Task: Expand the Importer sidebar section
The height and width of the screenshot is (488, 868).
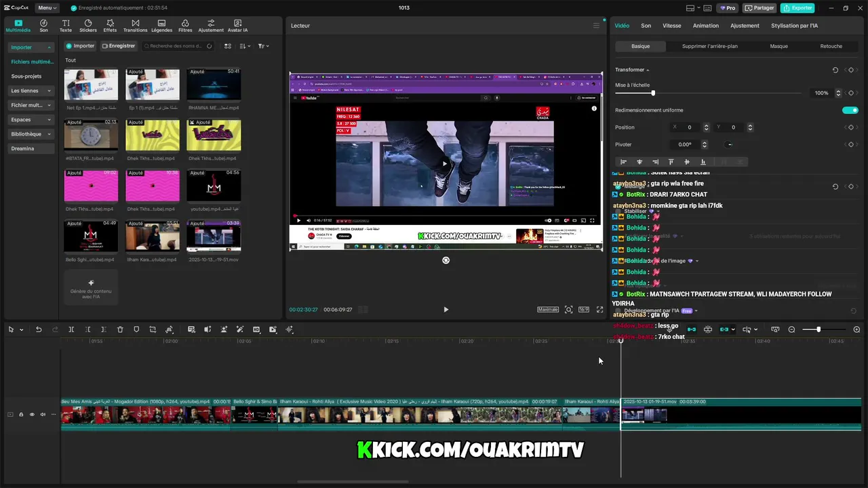Action: pos(31,47)
